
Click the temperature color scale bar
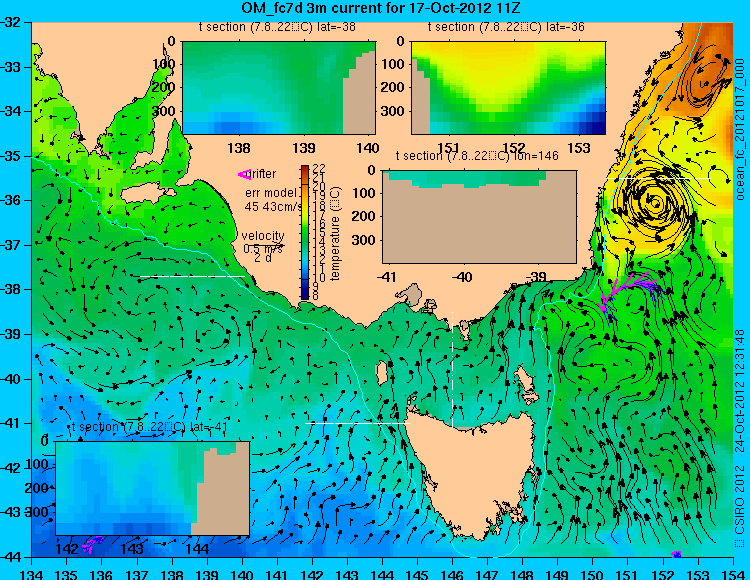[305, 232]
